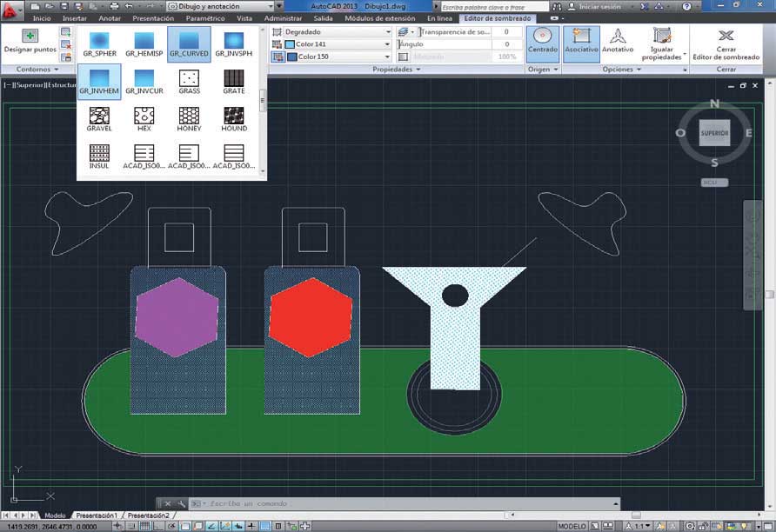
Task: Enable the Anotativo hatch option
Action: point(619,41)
